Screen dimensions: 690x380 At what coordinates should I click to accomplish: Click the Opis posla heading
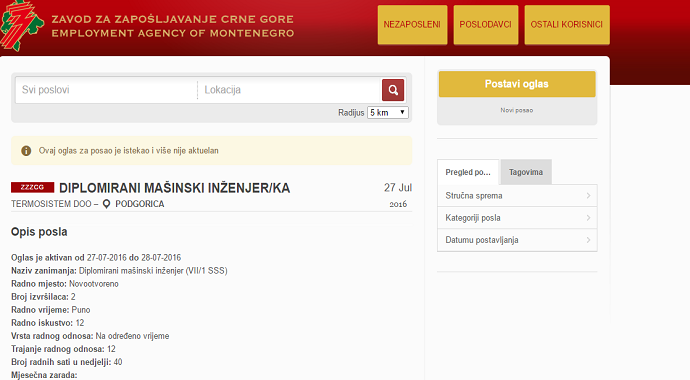coord(39,232)
